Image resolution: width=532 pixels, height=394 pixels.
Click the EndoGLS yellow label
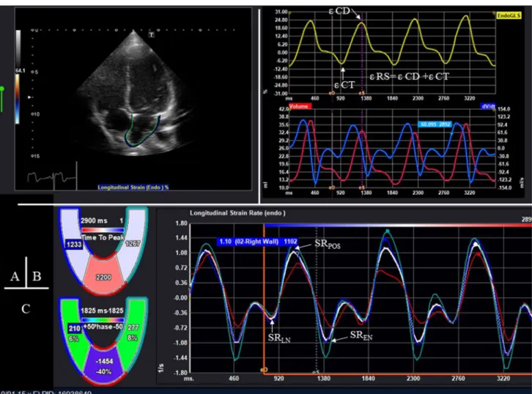509,15
